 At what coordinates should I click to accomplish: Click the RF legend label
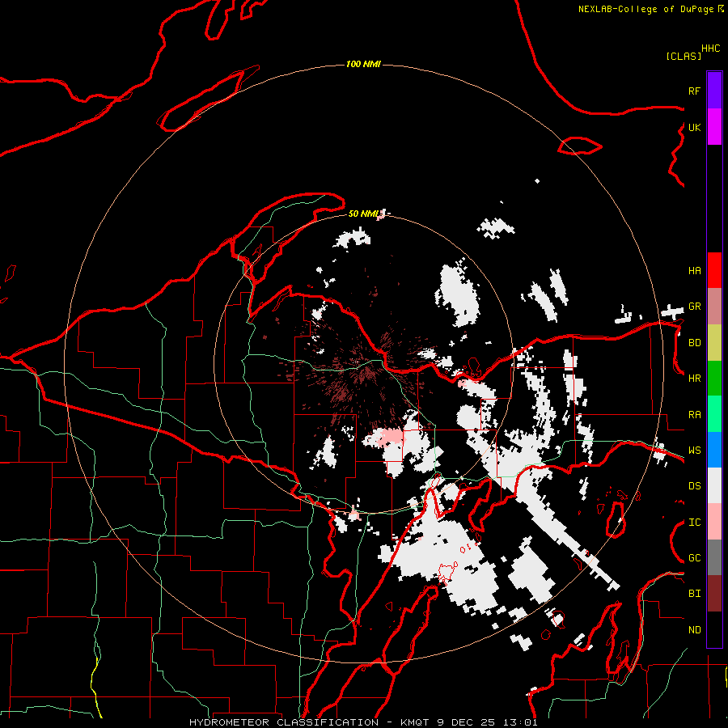[694, 91]
